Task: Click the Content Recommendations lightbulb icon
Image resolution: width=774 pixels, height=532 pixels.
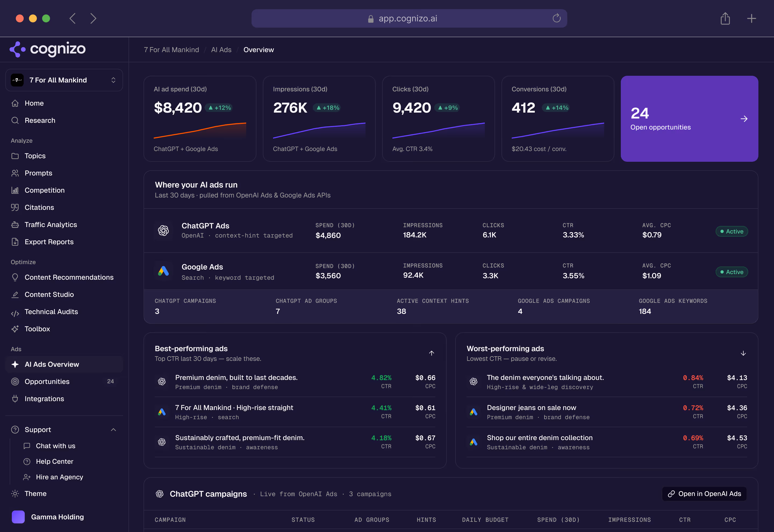Action: click(15, 277)
